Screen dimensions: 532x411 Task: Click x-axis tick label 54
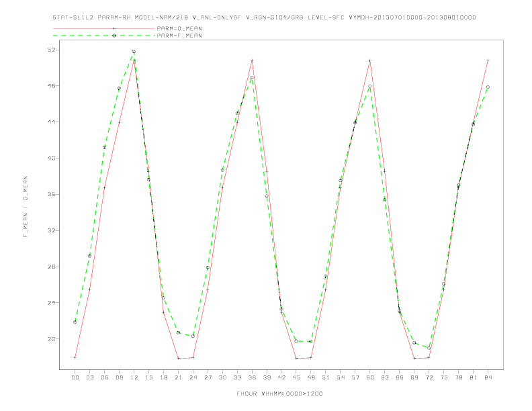(341, 377)
